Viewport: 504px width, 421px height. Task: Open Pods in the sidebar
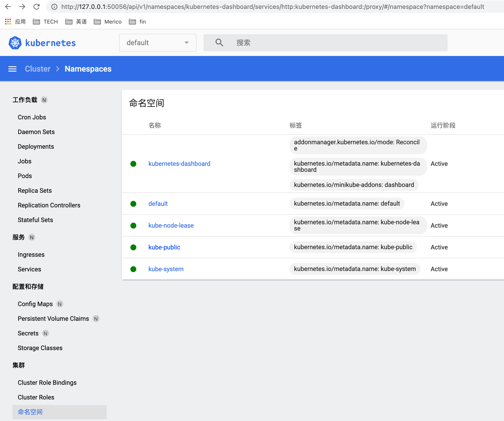pos(25,176)
